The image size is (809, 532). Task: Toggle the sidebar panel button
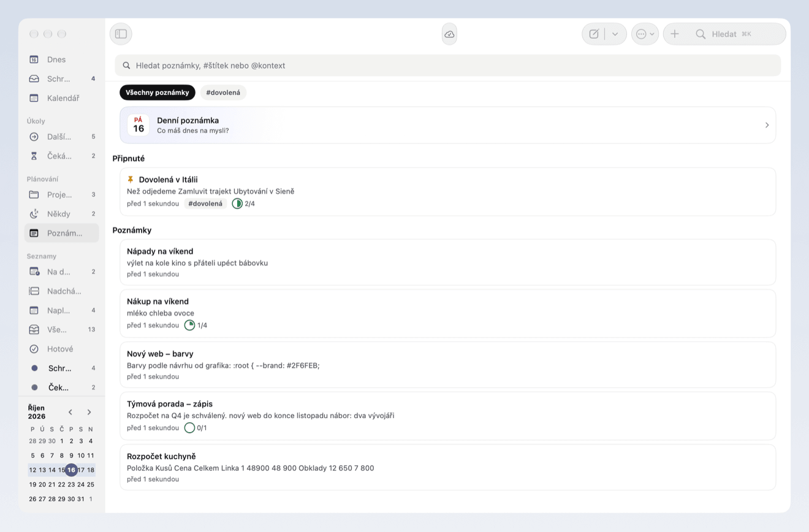point(121,34)
